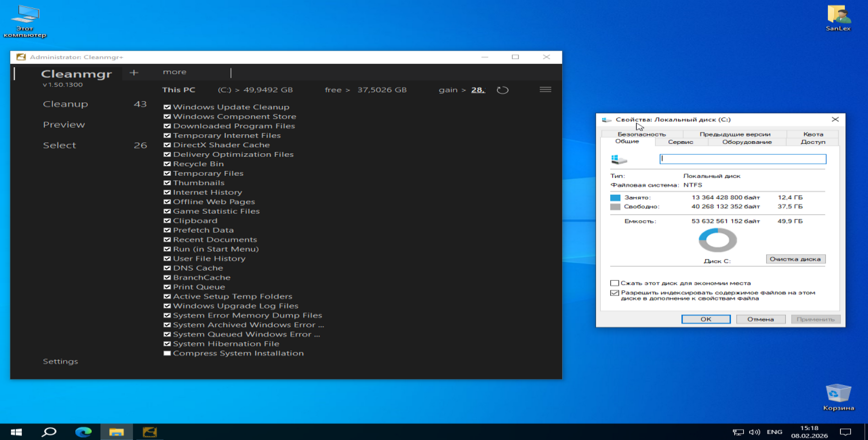Click the Cleanup option in the sidebar
Viewport: 868px width, 440px height.
[x=66, y=104]
